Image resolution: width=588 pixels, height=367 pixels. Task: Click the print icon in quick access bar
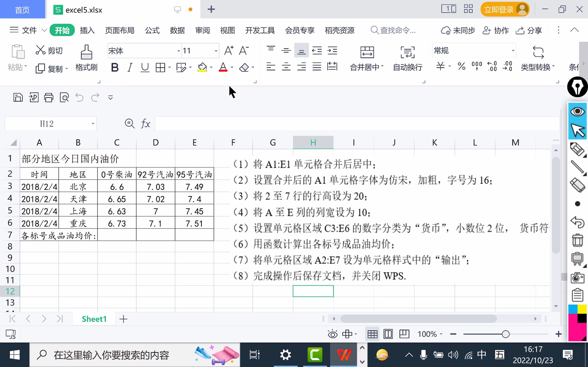[x=49, y=98]
